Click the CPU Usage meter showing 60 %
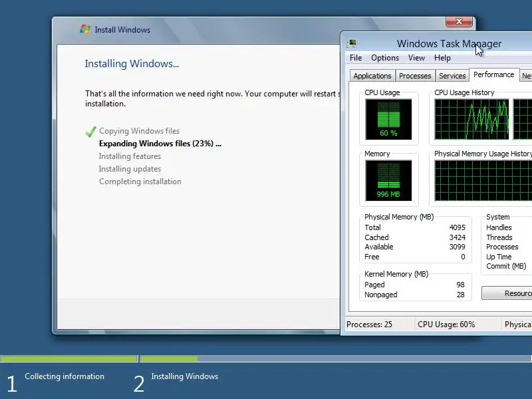 (388, 119)
